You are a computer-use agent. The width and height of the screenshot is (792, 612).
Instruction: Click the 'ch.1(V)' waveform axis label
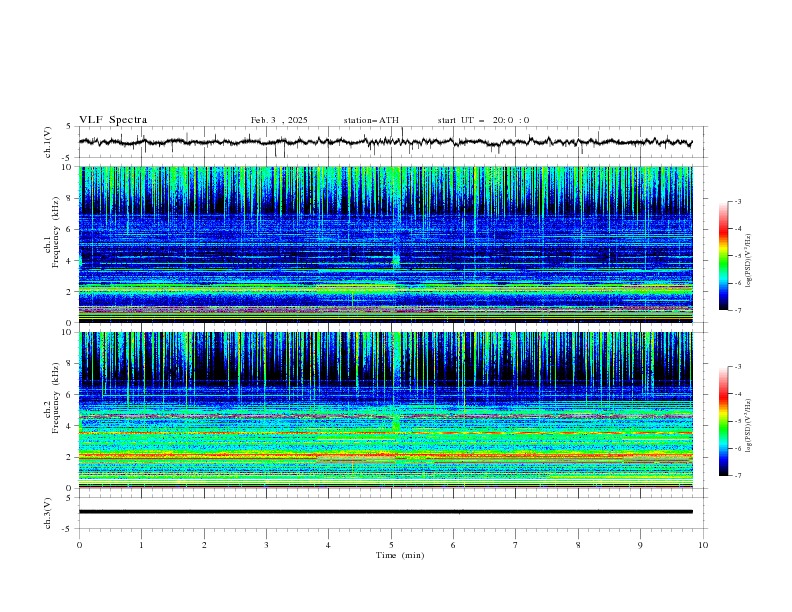(x=48, y=142)
